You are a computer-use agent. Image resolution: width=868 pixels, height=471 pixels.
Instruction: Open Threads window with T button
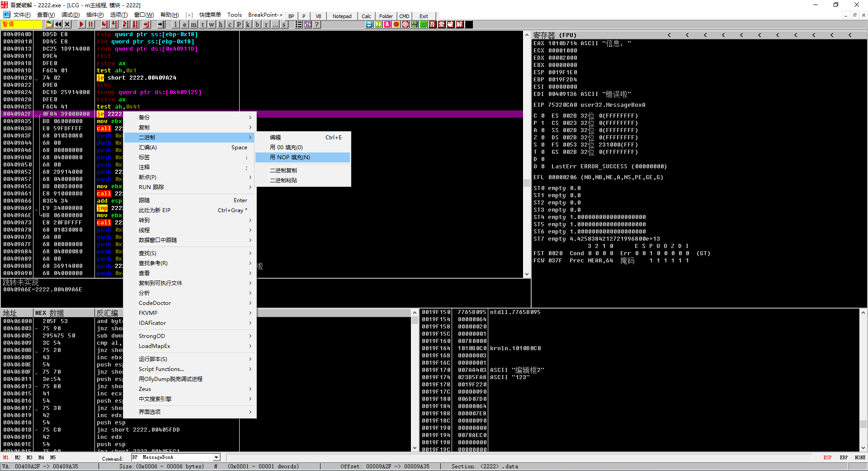tap(203, 24)
